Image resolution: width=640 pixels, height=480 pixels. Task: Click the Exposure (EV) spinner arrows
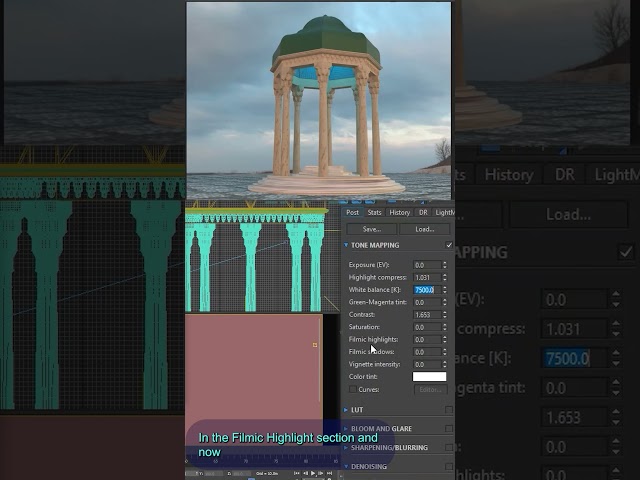444,265
